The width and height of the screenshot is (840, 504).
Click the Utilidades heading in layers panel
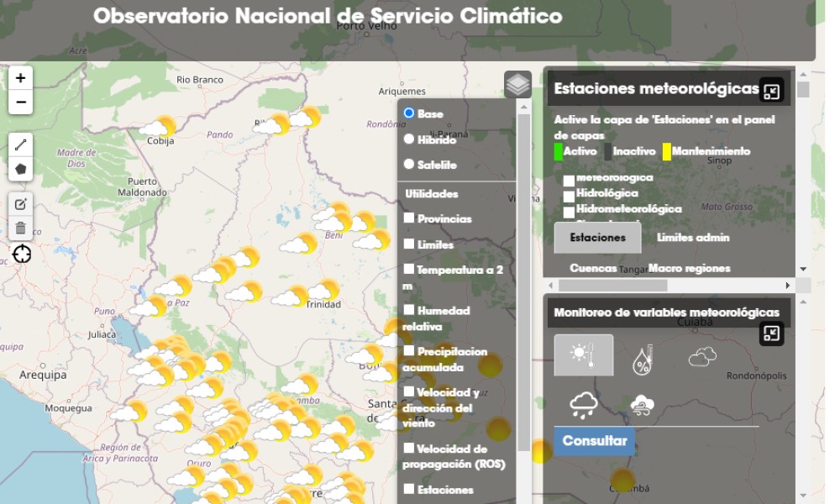point(431,194)
